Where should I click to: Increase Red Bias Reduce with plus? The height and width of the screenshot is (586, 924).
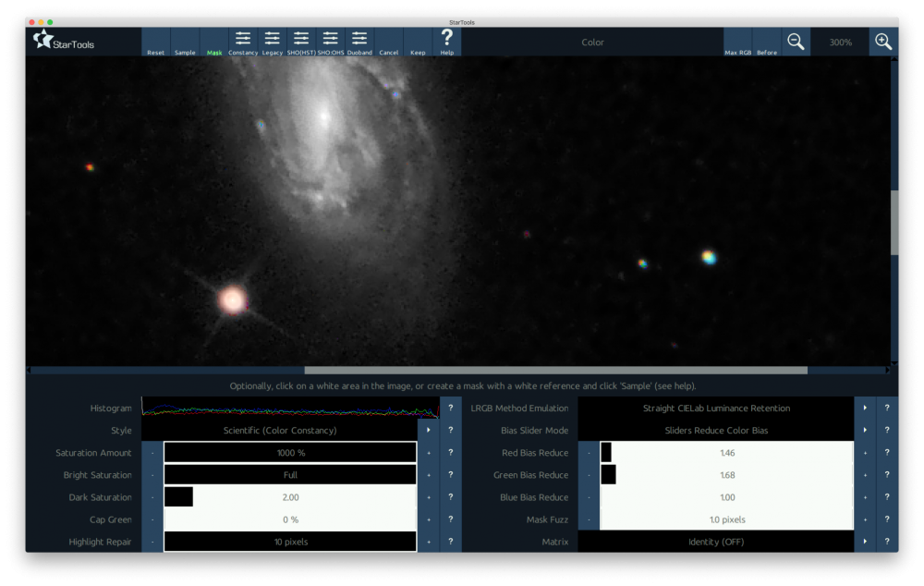(x=865, y=453)
